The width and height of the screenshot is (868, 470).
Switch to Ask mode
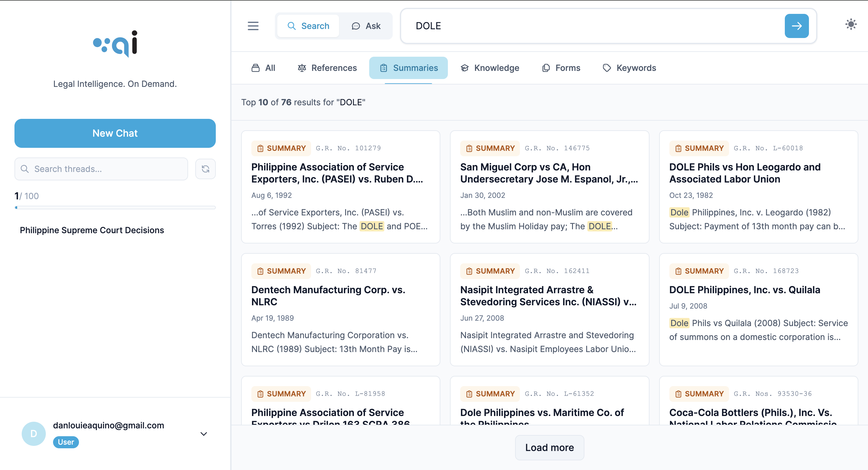pos(366,26)
